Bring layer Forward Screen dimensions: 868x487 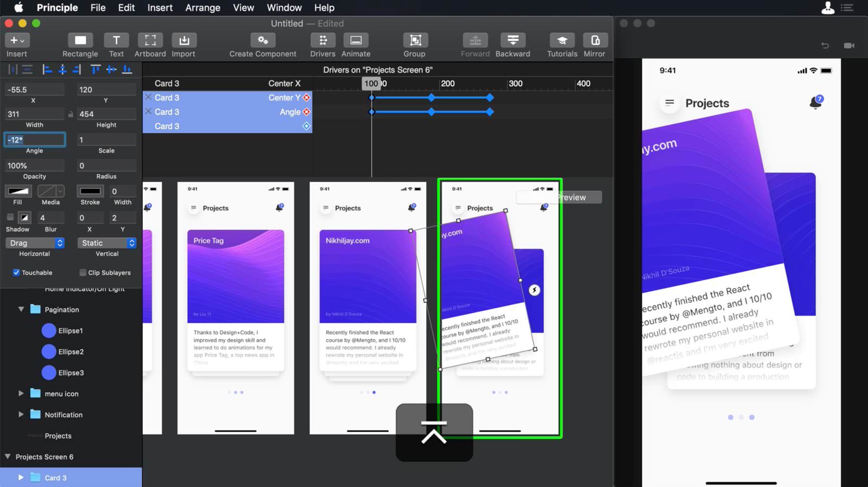coord(475,41)
